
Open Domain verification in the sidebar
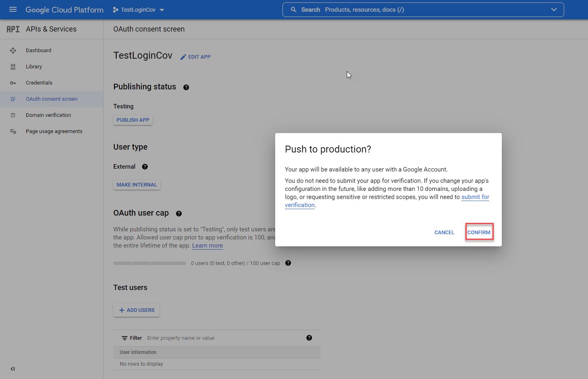click(x=49, y=115)
